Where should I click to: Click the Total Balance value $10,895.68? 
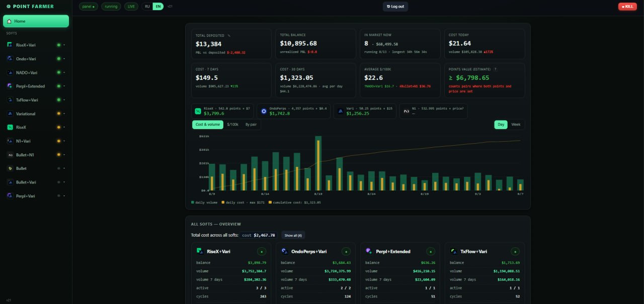click(x=298, y=44)
